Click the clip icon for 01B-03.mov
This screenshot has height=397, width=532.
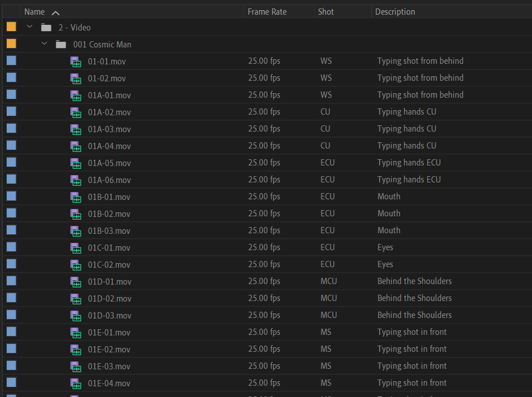pyautogui.click(x=76, y=232)
